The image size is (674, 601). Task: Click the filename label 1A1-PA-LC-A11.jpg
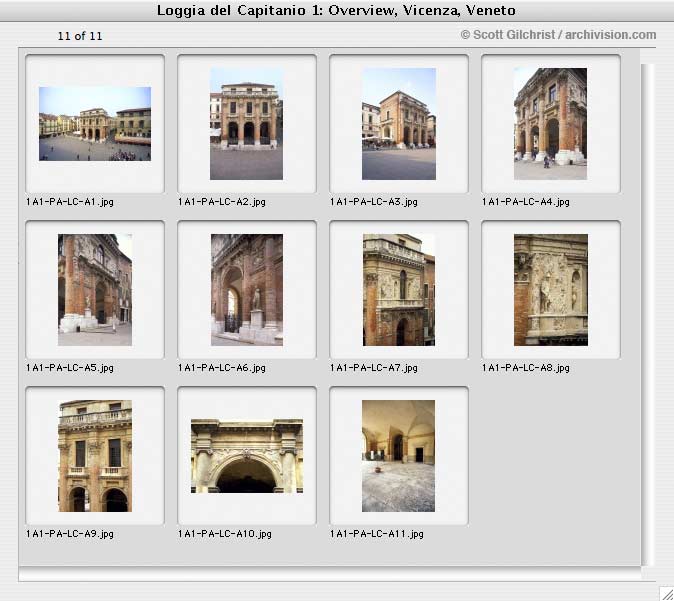pos(377,534)
